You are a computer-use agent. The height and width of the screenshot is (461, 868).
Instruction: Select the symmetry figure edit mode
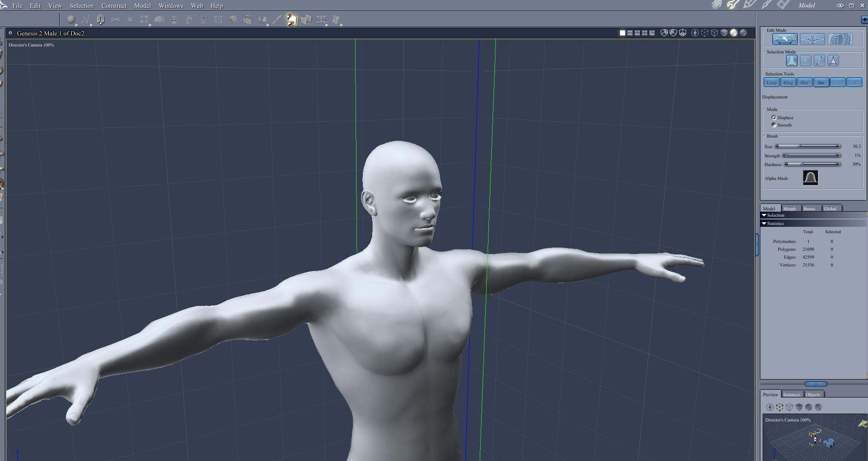tap(812, 39)
